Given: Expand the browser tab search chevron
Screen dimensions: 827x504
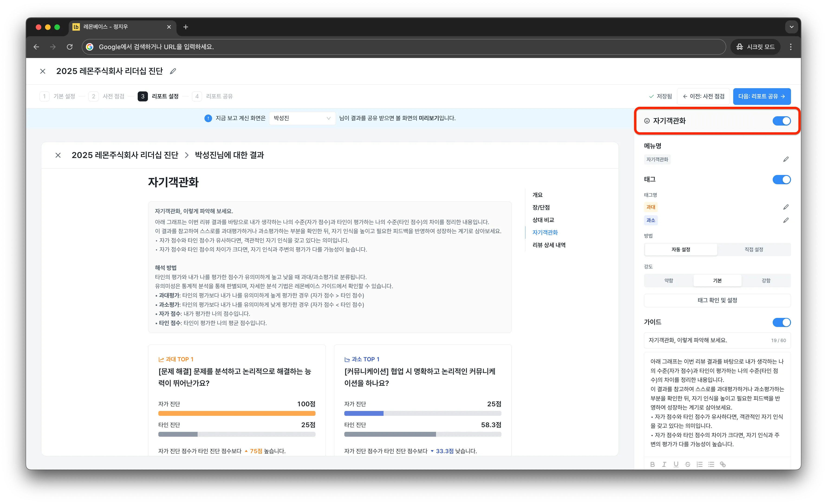Looking at the screenshot, I should coord(791,27).
